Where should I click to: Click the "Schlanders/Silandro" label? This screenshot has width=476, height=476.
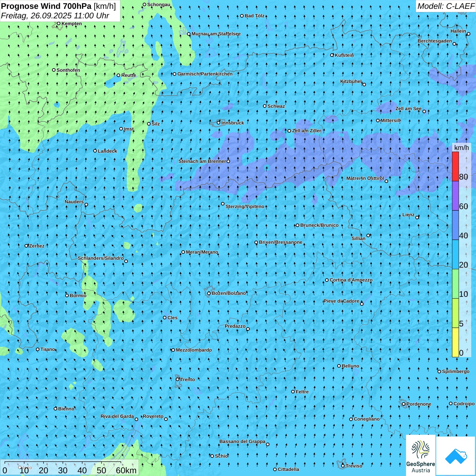tap(101, 258)
